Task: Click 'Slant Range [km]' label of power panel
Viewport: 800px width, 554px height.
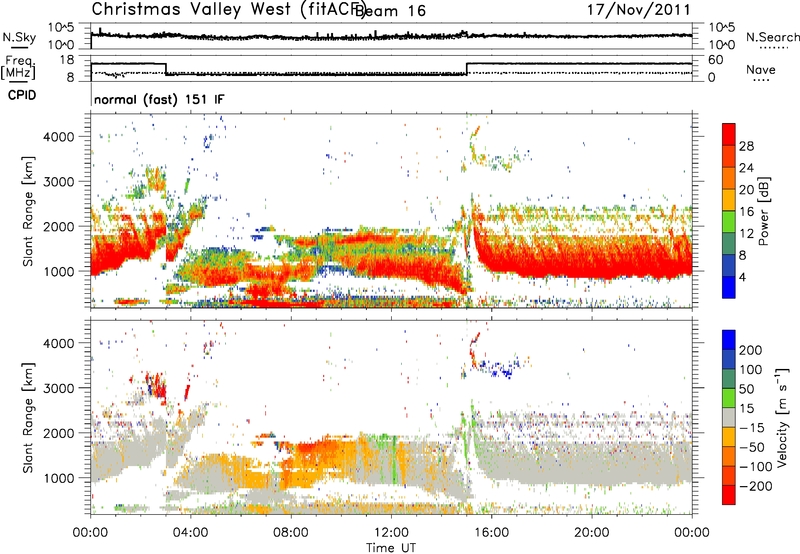Action: coord(28,211)
